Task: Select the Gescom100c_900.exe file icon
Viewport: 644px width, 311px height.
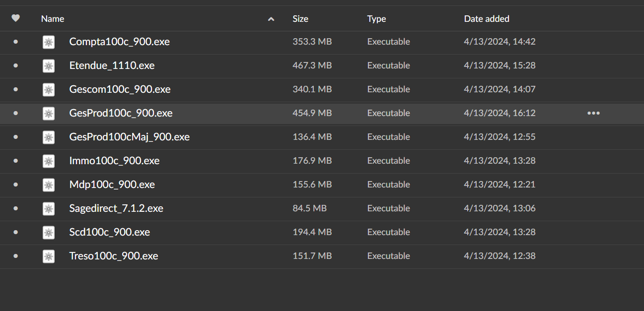Action: 48,90
